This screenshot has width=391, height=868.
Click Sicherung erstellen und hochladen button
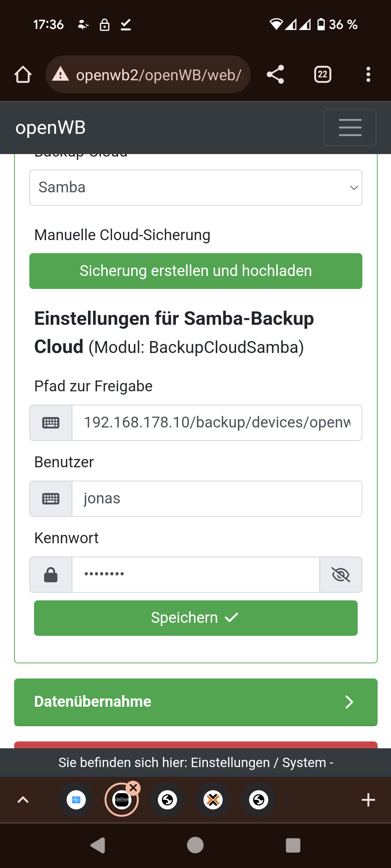195,271
